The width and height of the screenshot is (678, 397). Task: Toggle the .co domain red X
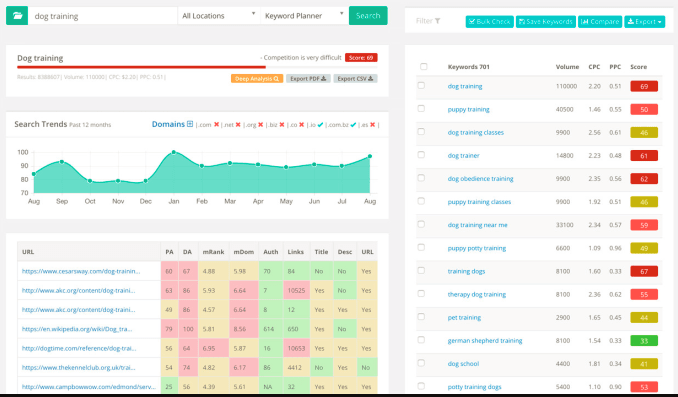pyautogui.click(x=301, y=125)
